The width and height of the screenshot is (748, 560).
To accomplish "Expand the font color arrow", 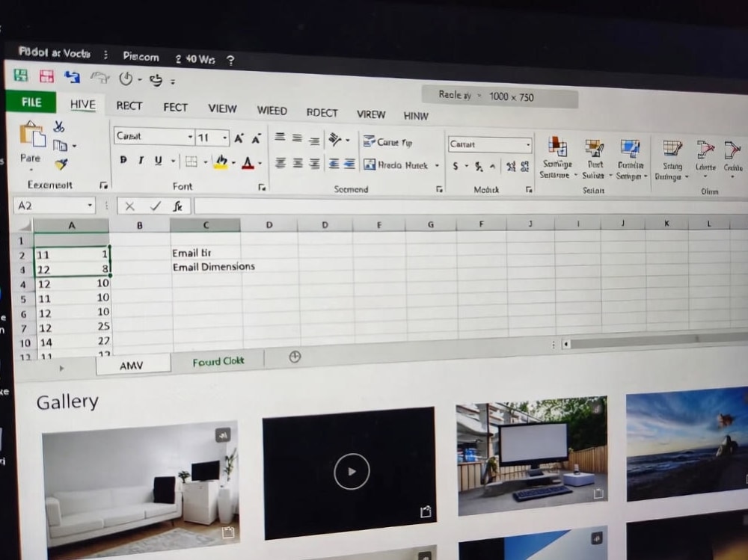I will tap(260, 164).
